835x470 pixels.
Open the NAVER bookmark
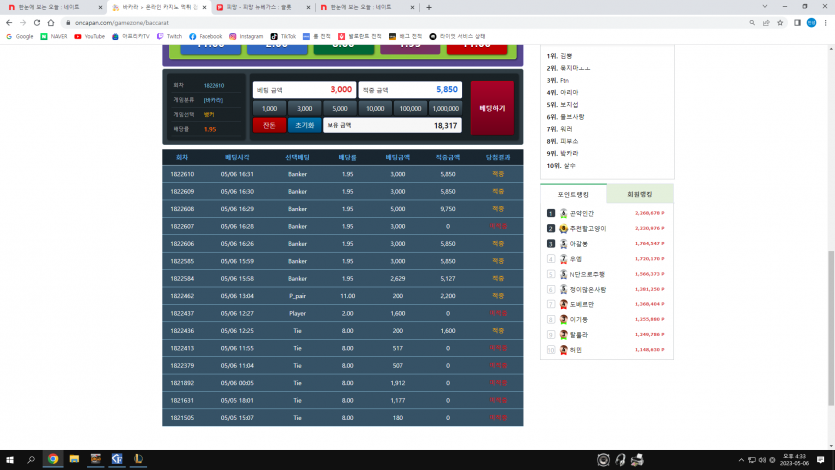[54, 36]
